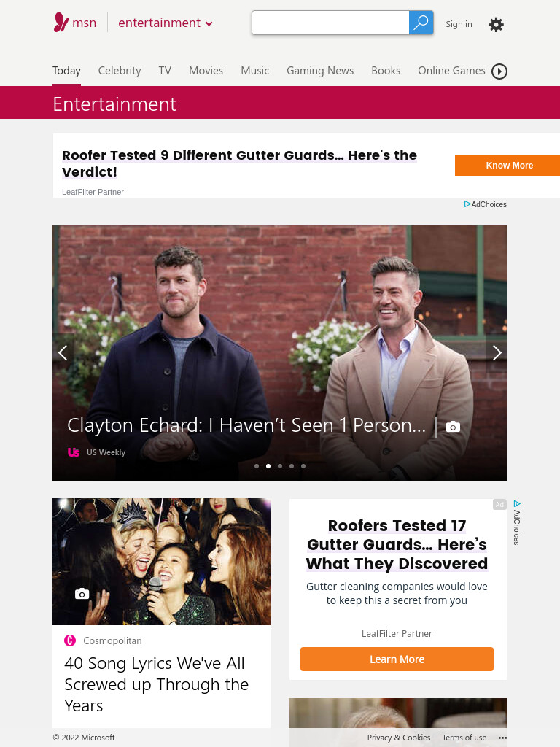The width and height of the screenshot is (560, 747).
Task: Focus the search text field
Action: [330, 23]
